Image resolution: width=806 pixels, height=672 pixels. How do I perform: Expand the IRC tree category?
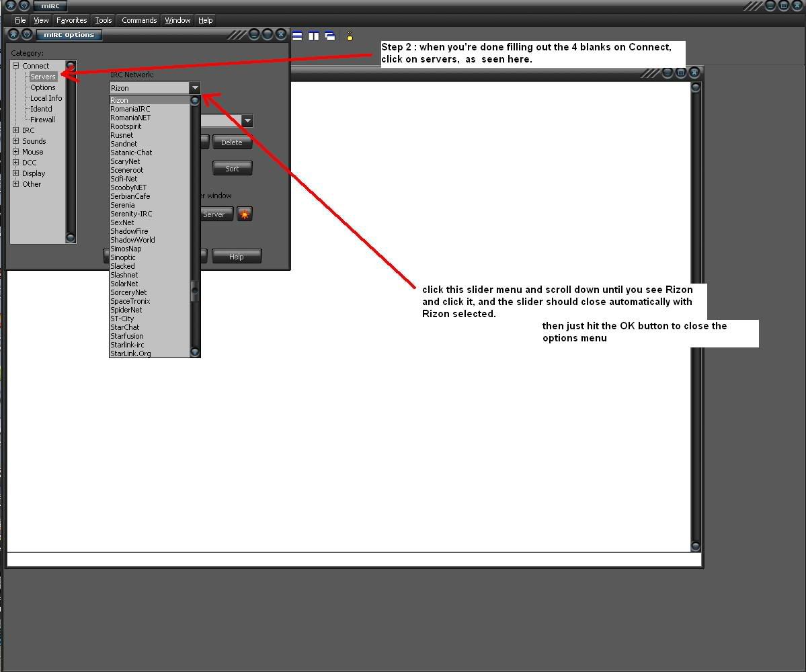[16, 130]
